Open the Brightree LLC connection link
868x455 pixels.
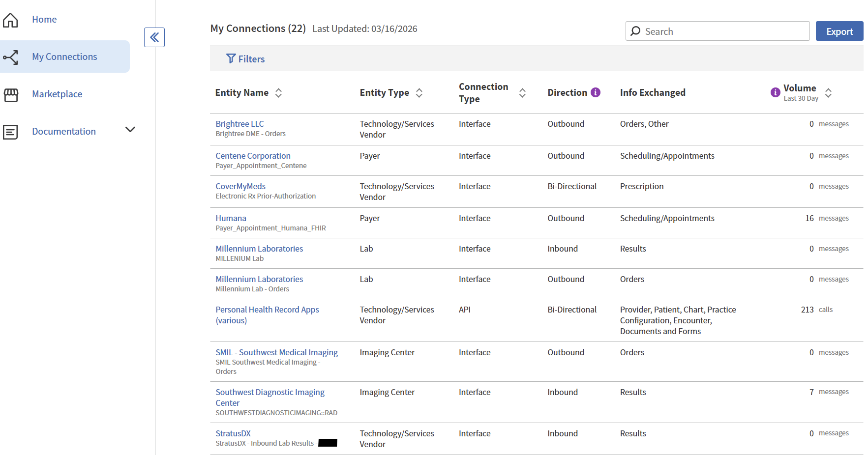[239, 124]
